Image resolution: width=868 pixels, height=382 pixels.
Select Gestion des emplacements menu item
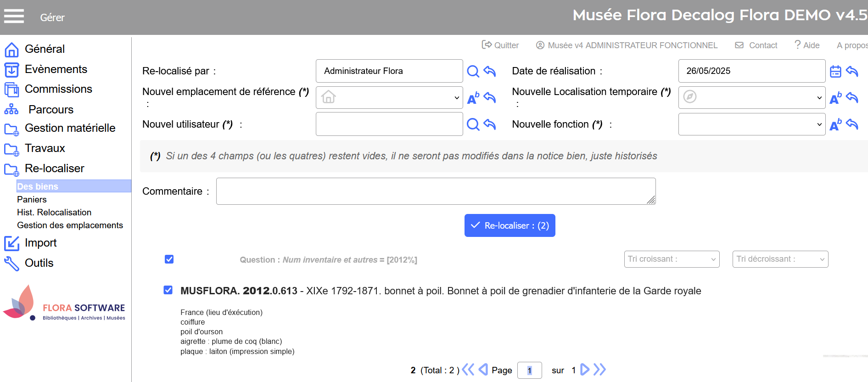pos(70,225)
